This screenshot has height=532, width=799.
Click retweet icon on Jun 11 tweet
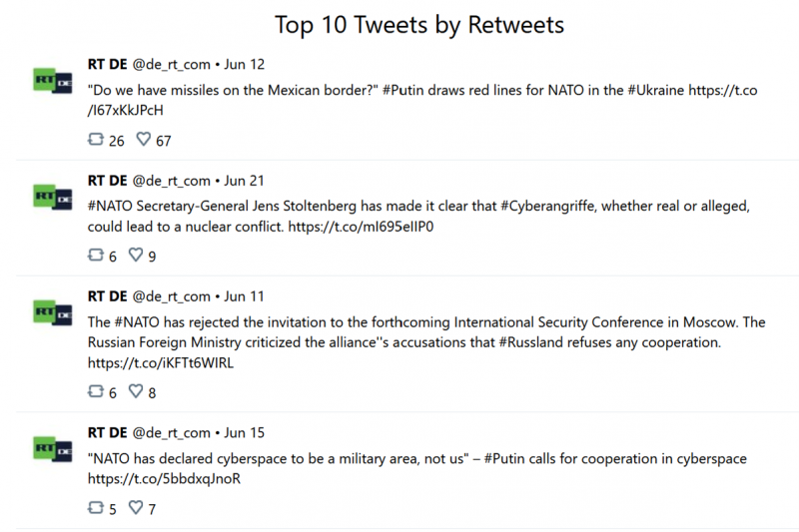[x=96, y=391]
